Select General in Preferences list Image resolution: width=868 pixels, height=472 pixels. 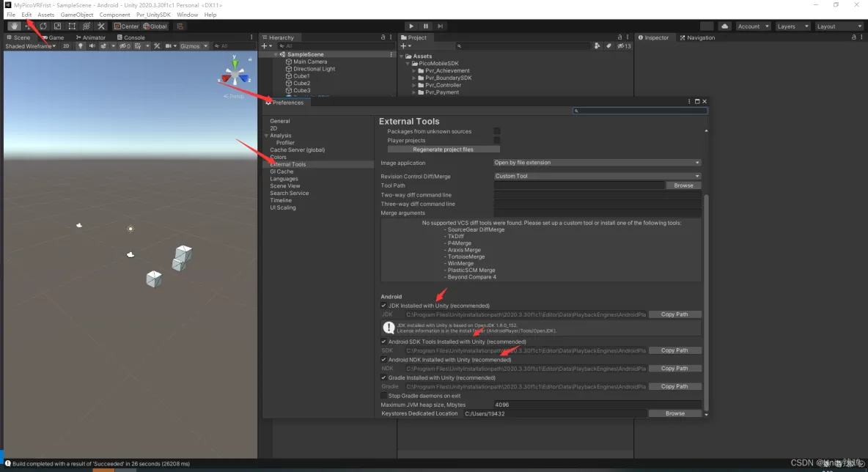[x=279, y=121]
